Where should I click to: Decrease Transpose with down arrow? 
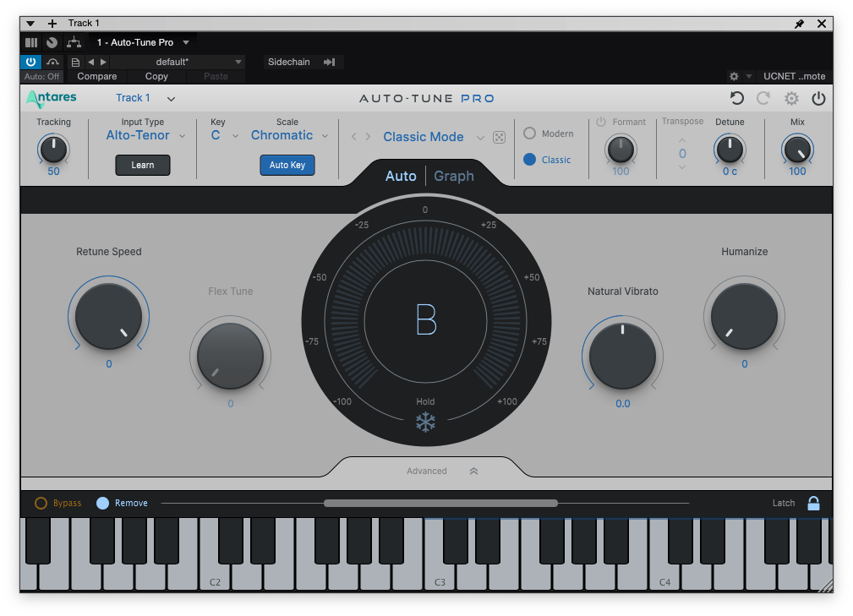[682, 167]
